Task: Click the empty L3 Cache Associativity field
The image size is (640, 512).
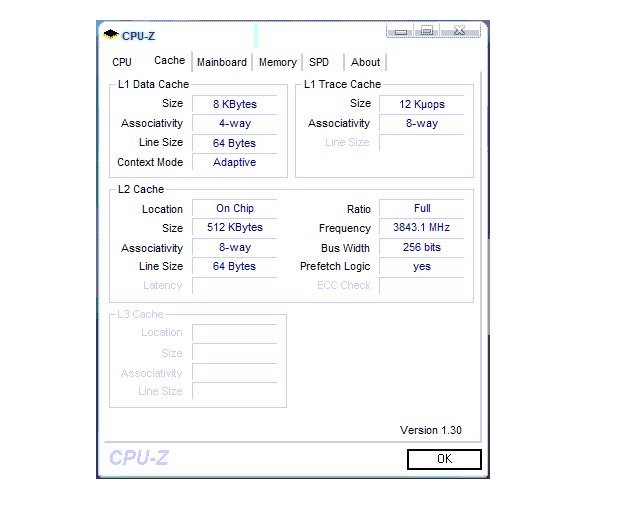Action: (235, 372)
